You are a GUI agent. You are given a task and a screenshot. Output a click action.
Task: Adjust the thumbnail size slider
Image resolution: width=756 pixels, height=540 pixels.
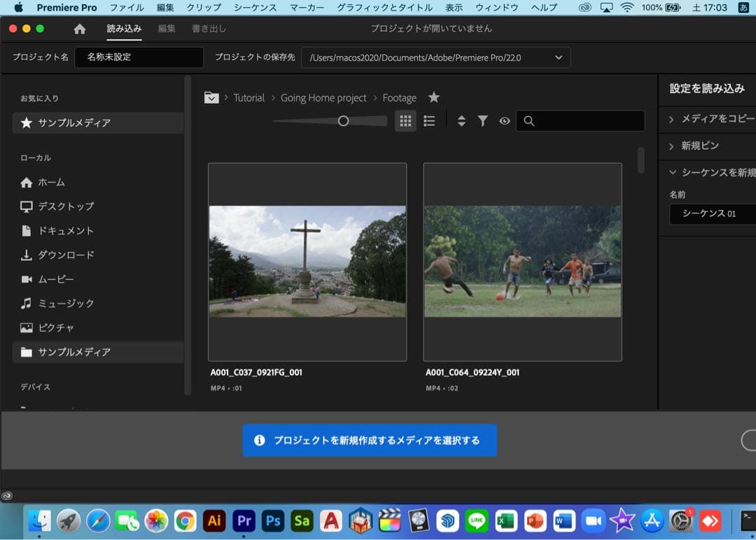click(x=343, y=121)
